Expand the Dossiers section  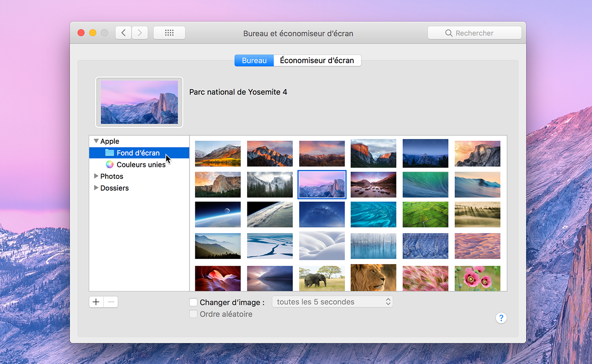[96, 188]
